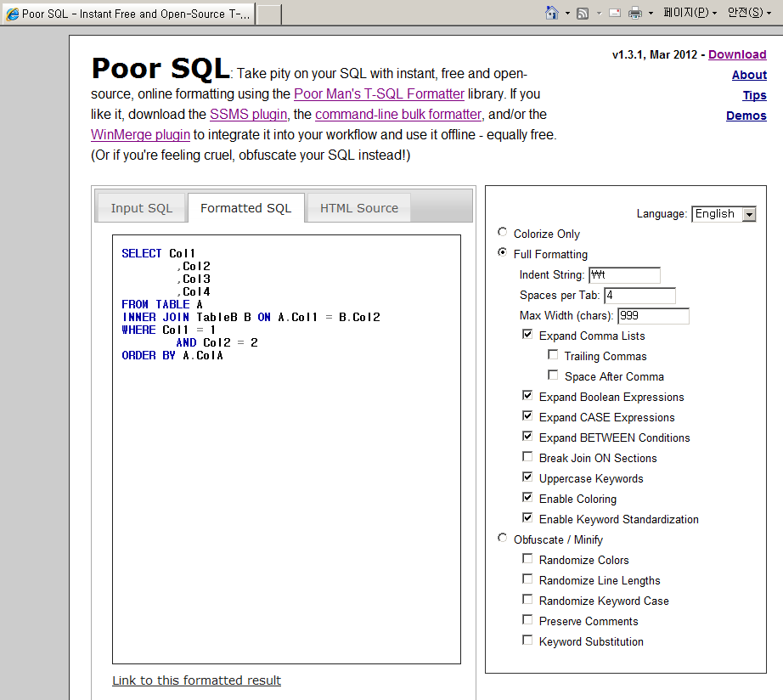Select the Full Formatting radio button
The width and height of the screenshot is (783, 700).
tap(503, 252)
